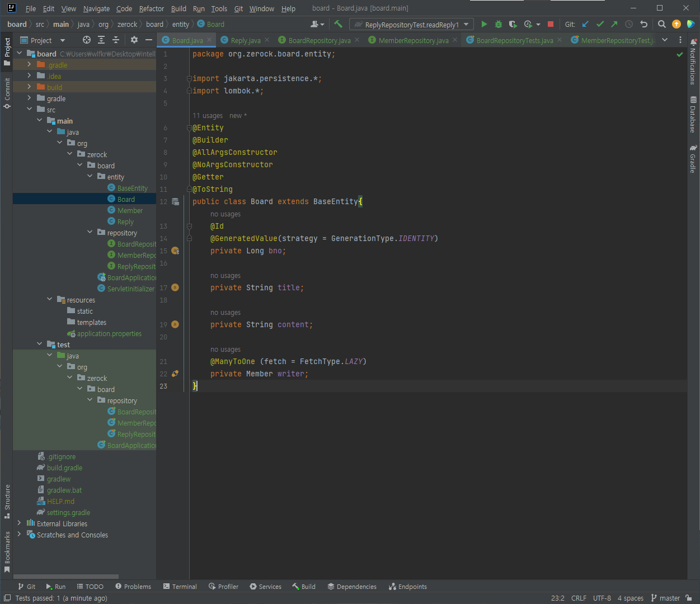Collapse the repository package under main
Screen dimensions: 700x604
(90, 233)
